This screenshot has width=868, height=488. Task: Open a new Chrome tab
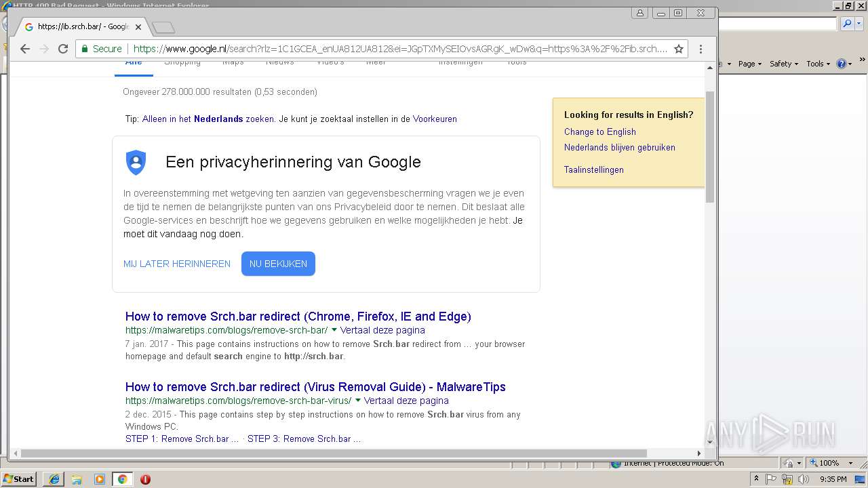[163, 28]
